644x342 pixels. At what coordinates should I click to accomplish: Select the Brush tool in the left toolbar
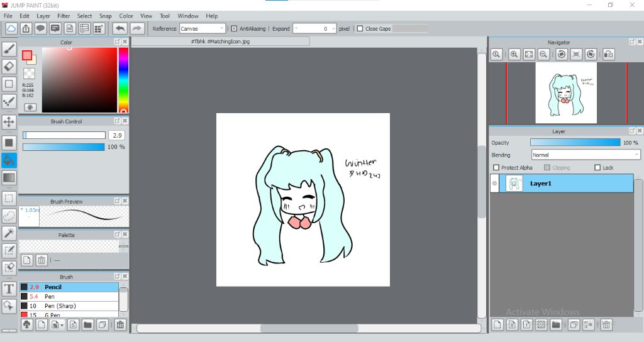pyautogui.click(x=9, y=49)
